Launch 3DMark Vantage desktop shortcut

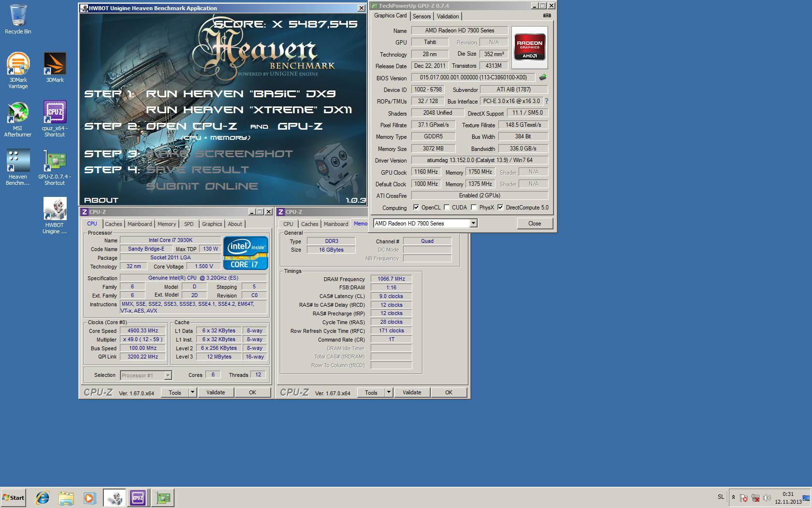click(18, 71)
